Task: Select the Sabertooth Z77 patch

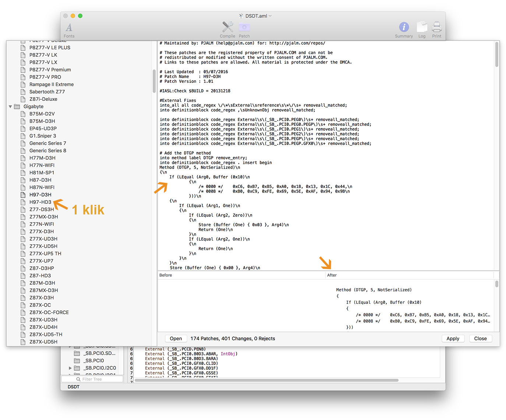Action: (x=47, y=92)
